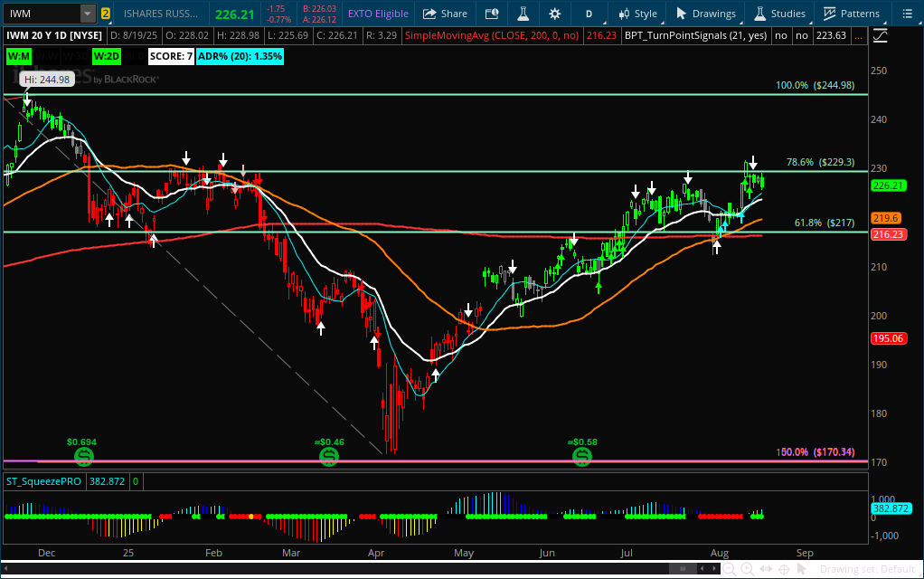The image size is (924, 579).
Task: Click the cyan 382.872 lower axis tag
Action: (x=891, y=508)
